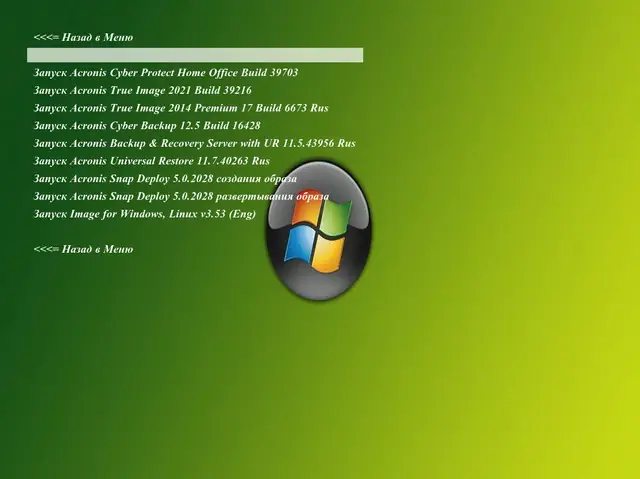Image resolution: width=640 pixels, height=479 pixels.
Task: Go back via top 'Назад в Меню' entry
Action: tap(83, 38)
